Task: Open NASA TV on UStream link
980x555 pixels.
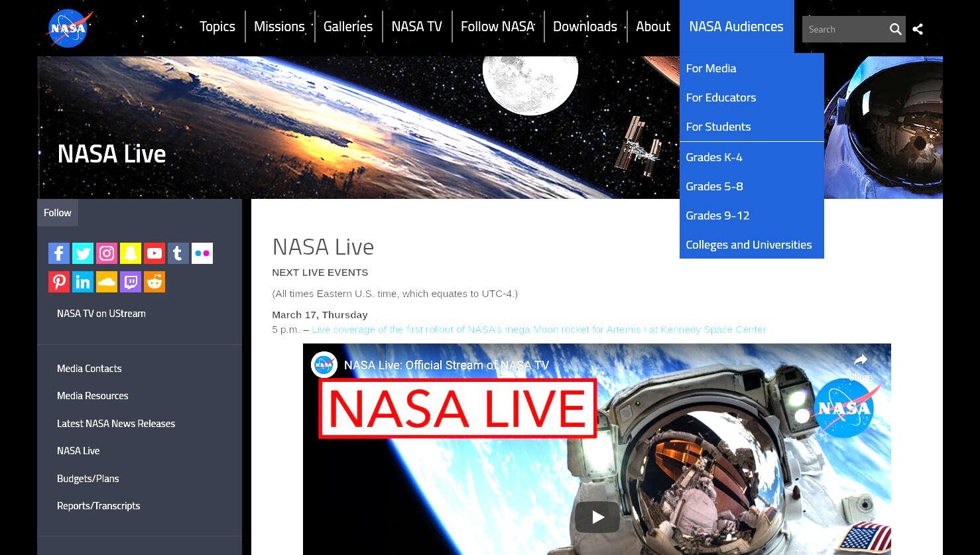Action: tap(101, 314)
